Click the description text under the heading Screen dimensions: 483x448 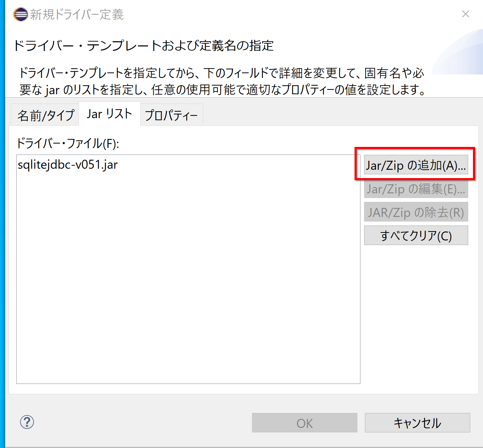[222, 81]
